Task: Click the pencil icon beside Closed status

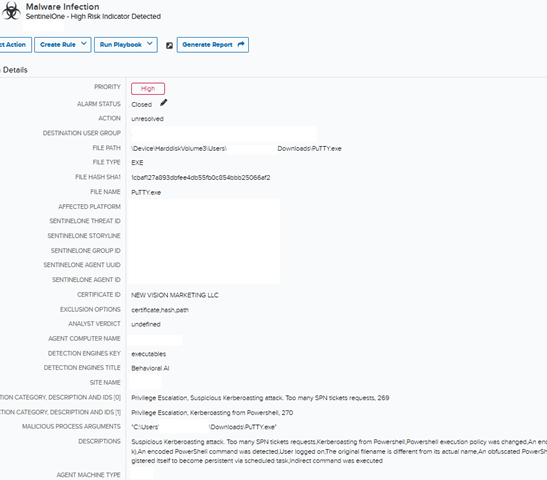Action: (164, 103)
